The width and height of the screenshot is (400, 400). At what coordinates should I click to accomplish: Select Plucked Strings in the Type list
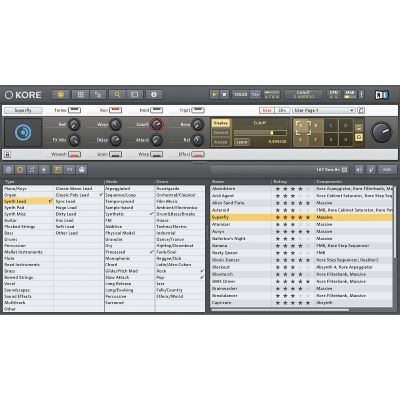click(x=28, y=227)
